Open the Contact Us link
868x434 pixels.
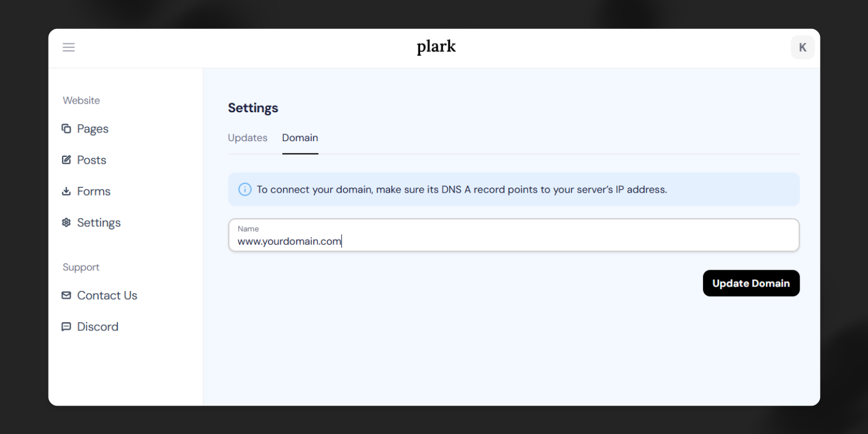click(107, 295)
